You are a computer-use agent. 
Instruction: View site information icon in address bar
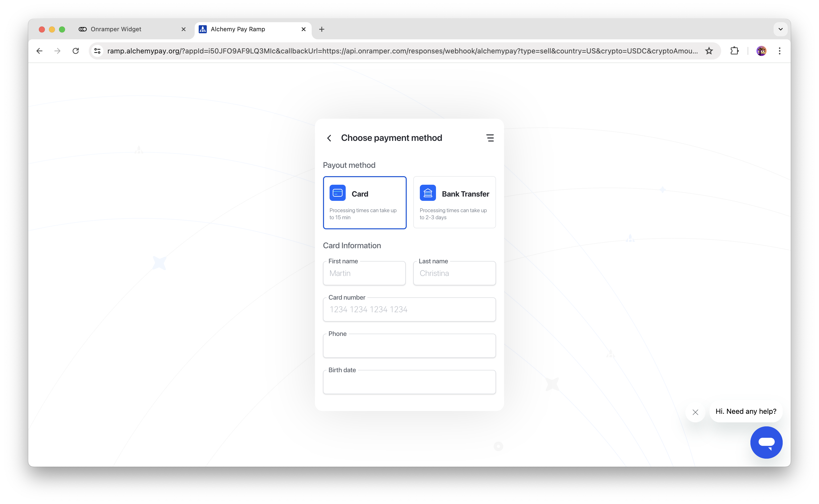tap(97, 51)
